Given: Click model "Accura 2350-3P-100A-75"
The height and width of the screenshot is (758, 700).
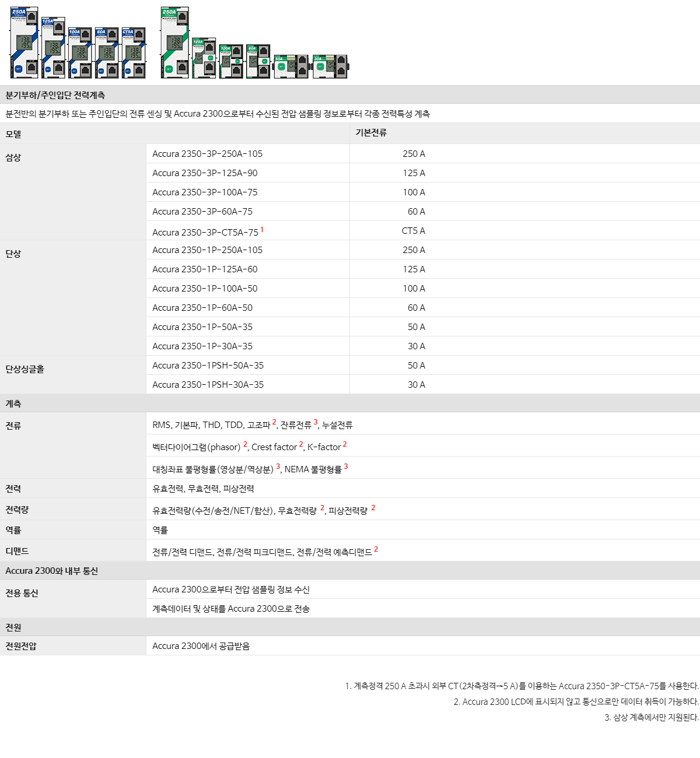Looking at the screenshot, I should tap(205, 192).
